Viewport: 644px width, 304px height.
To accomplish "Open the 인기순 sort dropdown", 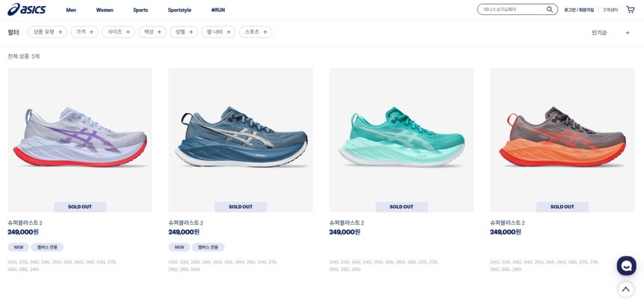I will click(610, 33).
